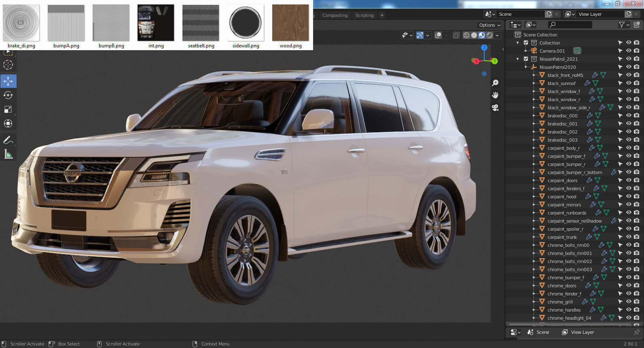Click the Y axis on navigation gizmo
644x348 pixels.
coord(495,61)
